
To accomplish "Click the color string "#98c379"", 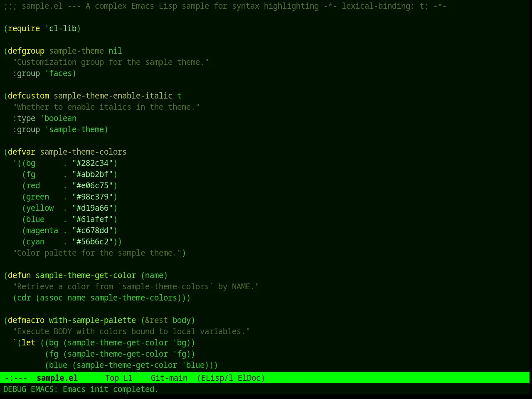I will point(93,197).
